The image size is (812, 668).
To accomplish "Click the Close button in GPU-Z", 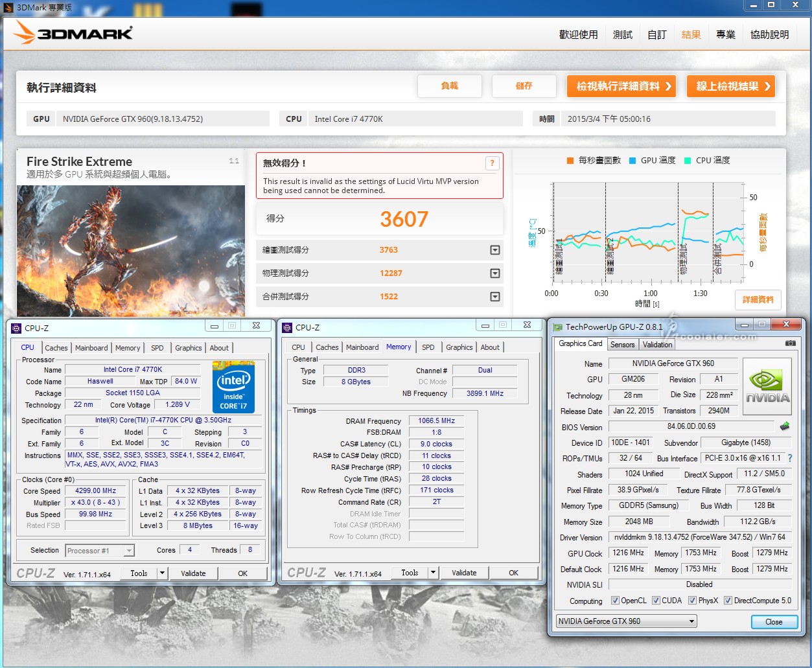I will [x=774, y=621].
